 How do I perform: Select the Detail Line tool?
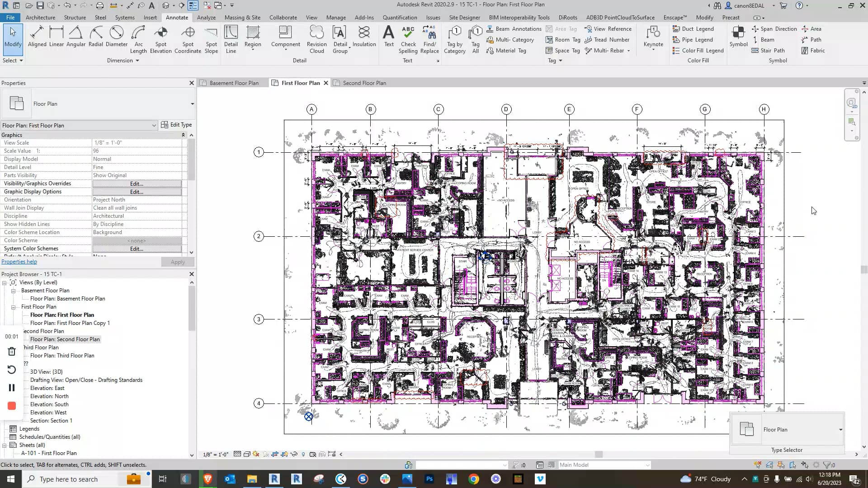click(x=231, y=38)
